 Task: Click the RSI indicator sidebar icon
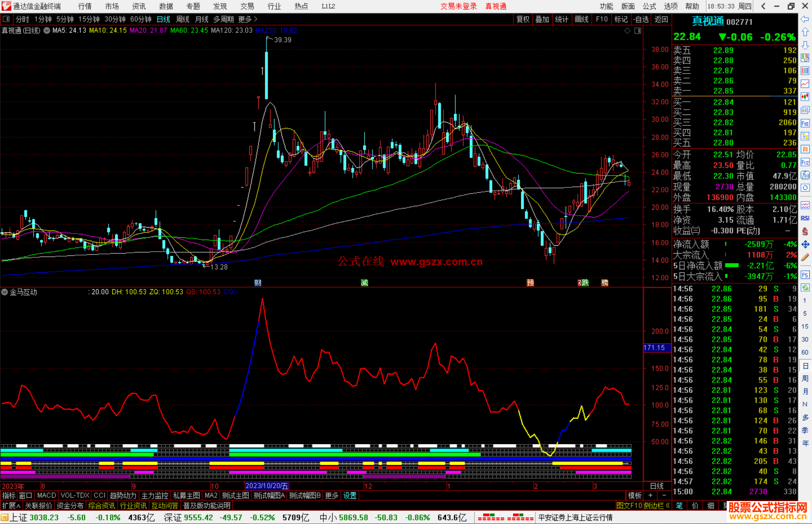click(805, 218)
